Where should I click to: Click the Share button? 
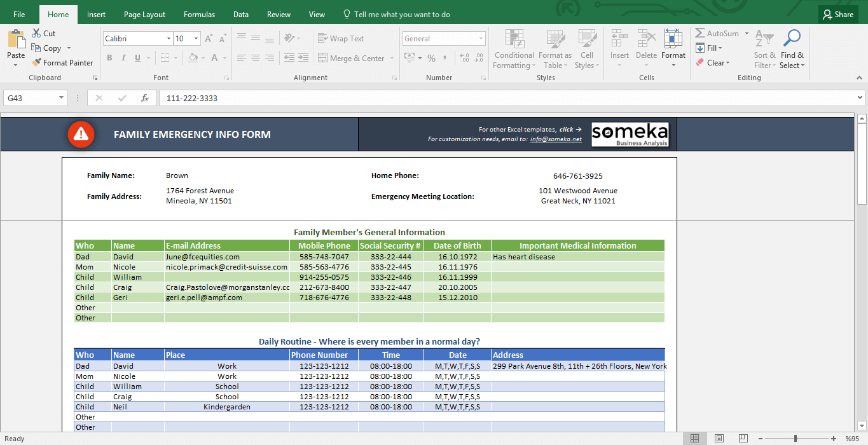click(837, 15)
